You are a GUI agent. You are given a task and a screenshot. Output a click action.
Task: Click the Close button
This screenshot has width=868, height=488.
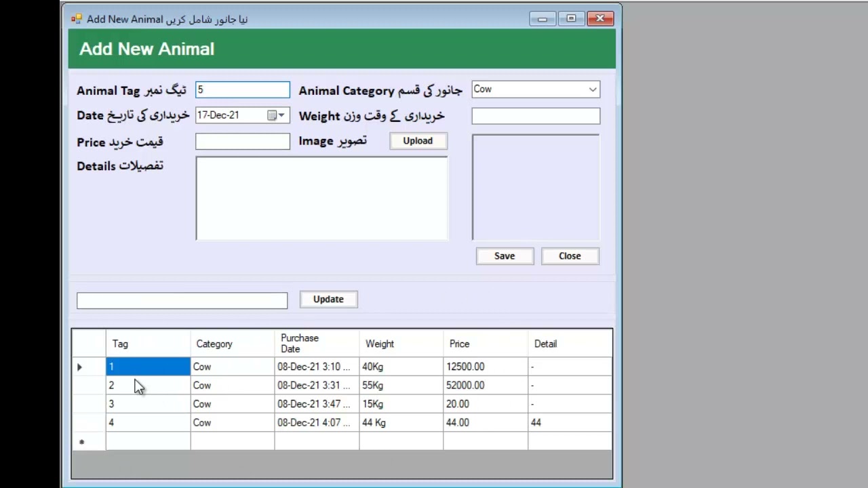click(x=570, y=256)
